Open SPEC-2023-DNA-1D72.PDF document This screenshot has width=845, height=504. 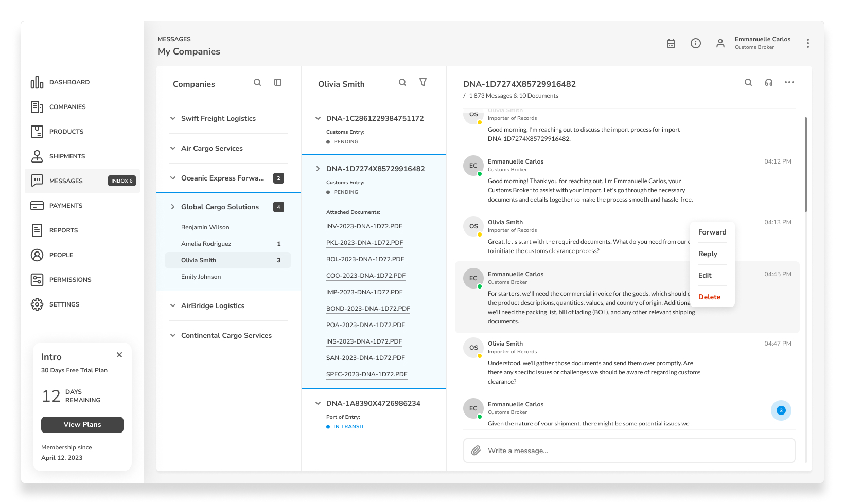[367, 374]
